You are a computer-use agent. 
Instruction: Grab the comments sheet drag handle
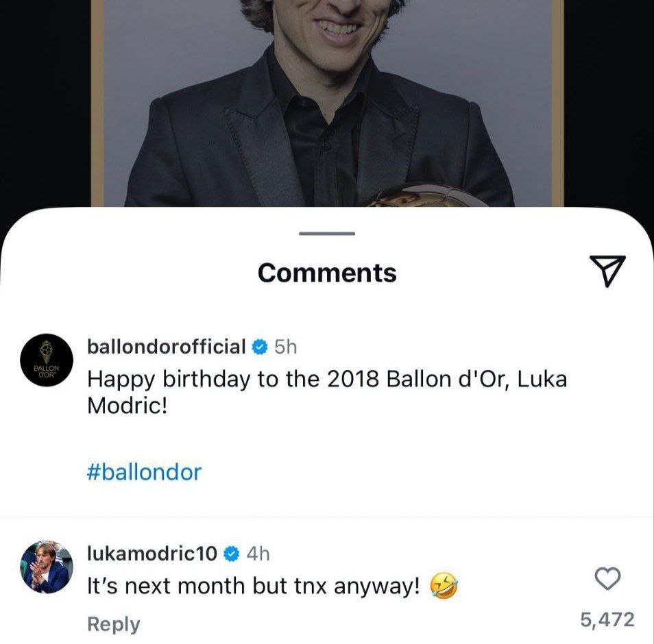[327, 234]
